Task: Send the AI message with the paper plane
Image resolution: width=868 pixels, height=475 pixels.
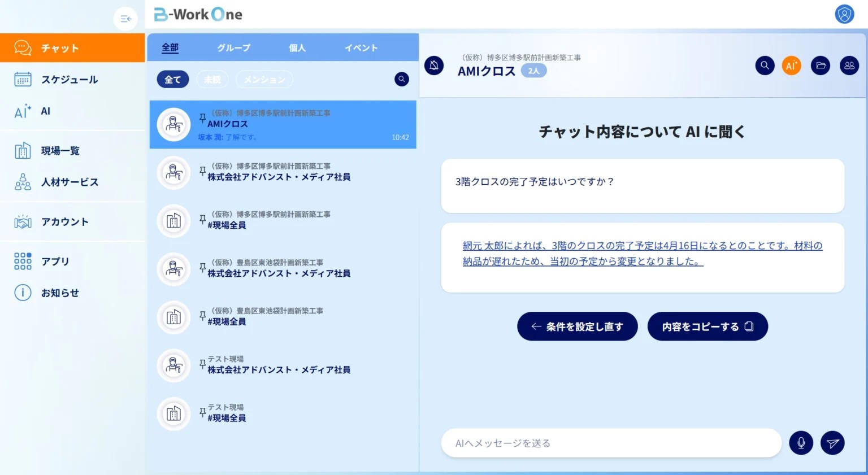Action: pyautogui.click(x=832, y=443)
